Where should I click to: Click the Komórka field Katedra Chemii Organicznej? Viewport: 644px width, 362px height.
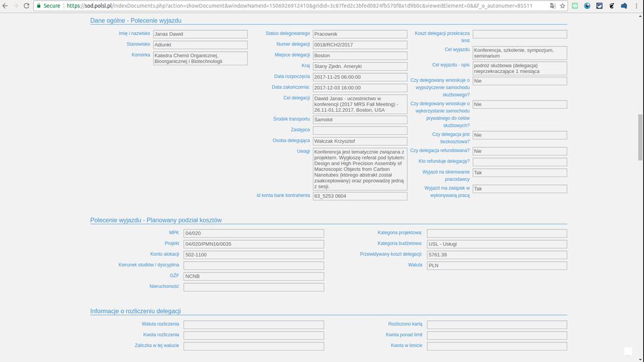[x=201, y=58]
